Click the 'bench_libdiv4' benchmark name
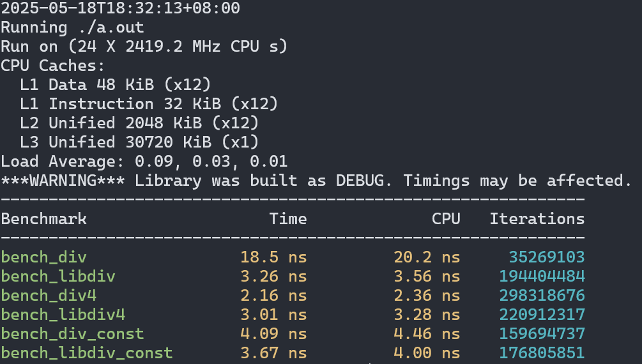 coord(63,315)
